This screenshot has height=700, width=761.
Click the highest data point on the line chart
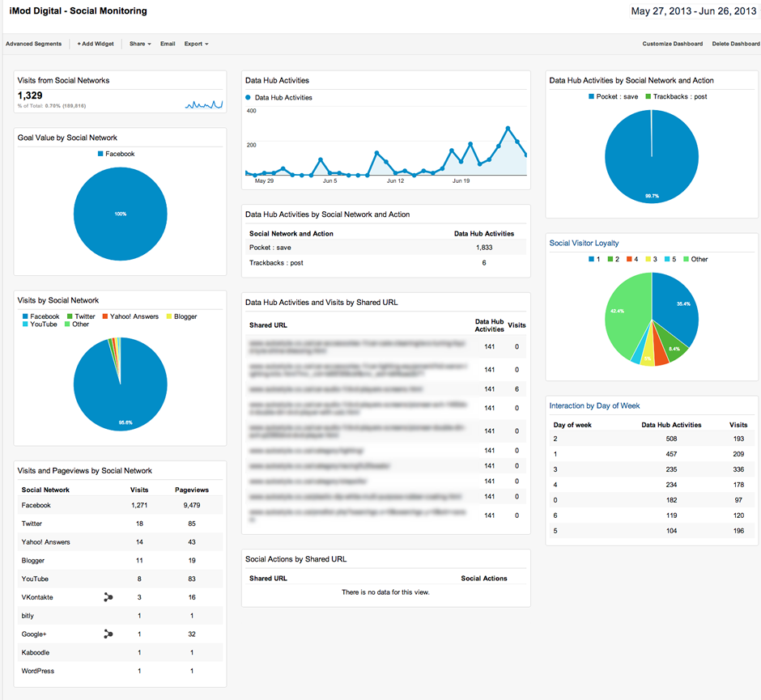click(508, 128)
